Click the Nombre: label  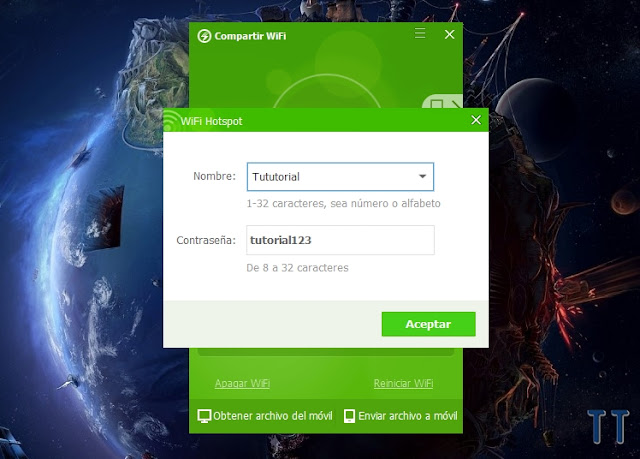[214, 176]
